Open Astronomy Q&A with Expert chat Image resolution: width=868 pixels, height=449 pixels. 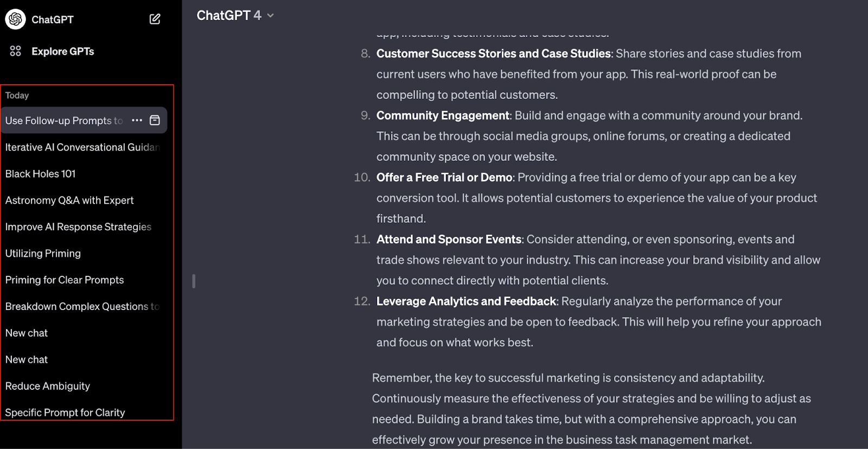click(x=84, y=200)
